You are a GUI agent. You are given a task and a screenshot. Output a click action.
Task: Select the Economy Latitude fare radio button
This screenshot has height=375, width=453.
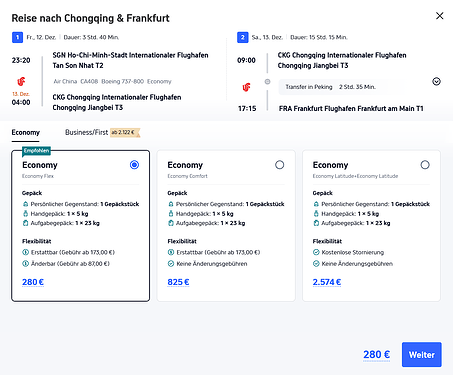pos(425,165)
